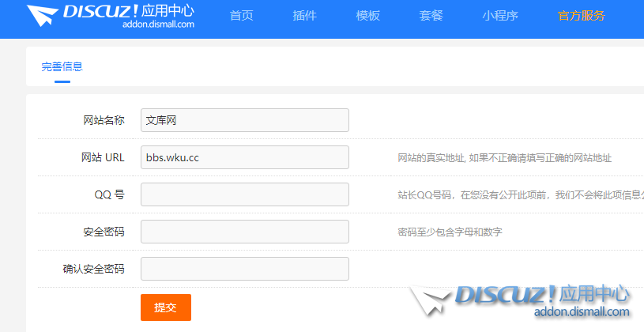Screen dimensions: 644x332
Task: Select the 安全密码 password field
Action: (x=244, y=232)
